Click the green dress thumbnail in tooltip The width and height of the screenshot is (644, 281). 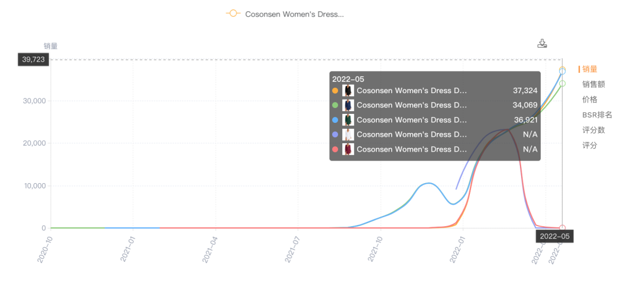tap(348, 120)
